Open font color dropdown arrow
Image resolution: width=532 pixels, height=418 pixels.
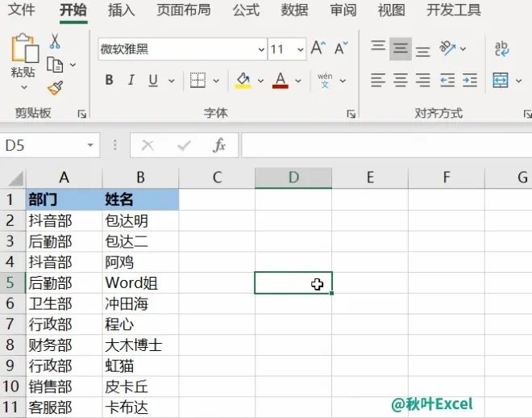coord(298,81)
